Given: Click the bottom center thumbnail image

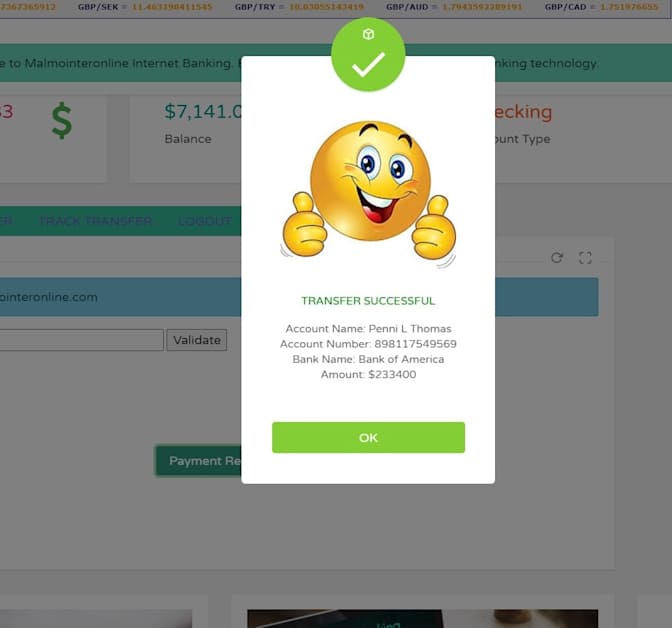Looking at the screenshot, I should 422,619.
